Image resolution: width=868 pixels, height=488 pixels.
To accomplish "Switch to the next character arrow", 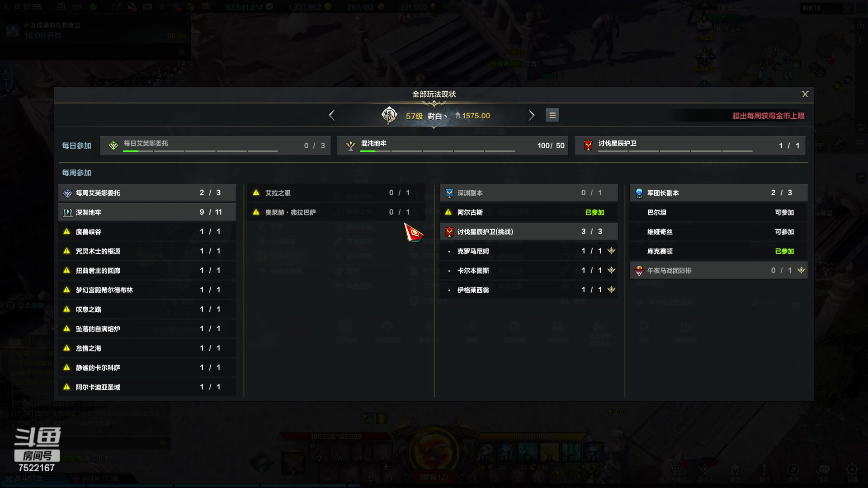I will point(532,115).
